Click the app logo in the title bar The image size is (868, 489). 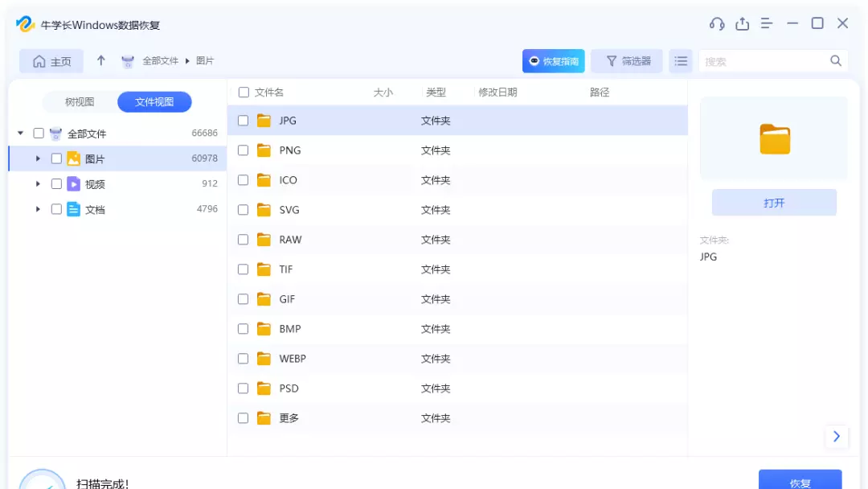tap(26, 24)
